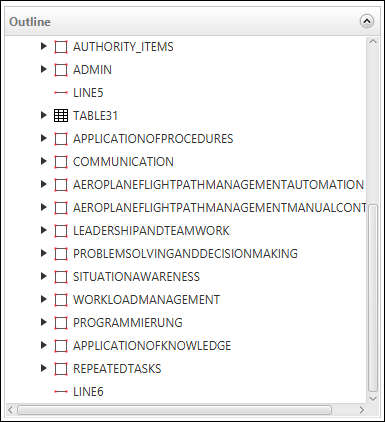Select the LEADERSHIPANDTEAMWORK label
385x422 pixels.
151,231
